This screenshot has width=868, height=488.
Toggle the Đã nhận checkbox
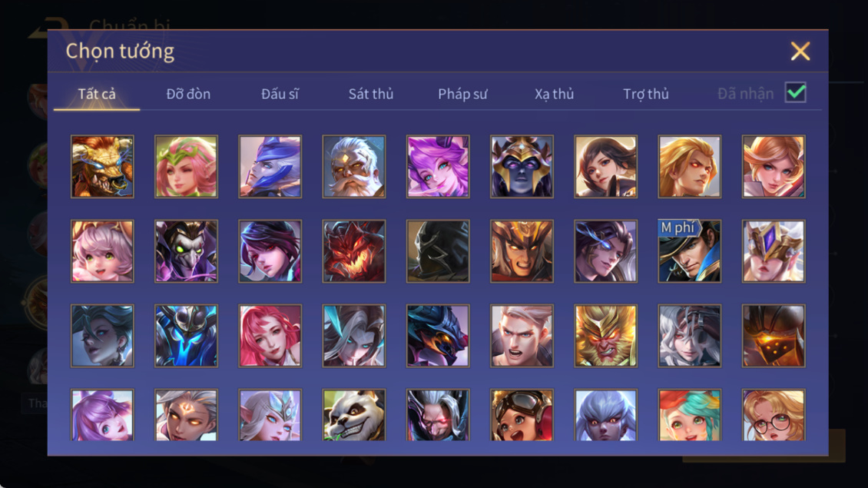(x=796, y=92)
